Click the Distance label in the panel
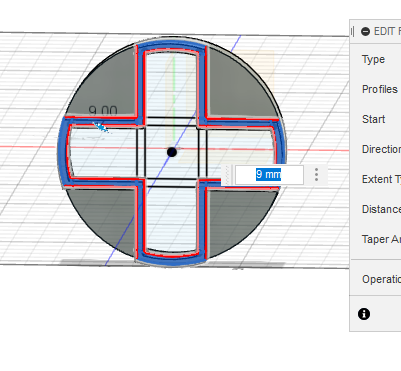 click(381, 209)
